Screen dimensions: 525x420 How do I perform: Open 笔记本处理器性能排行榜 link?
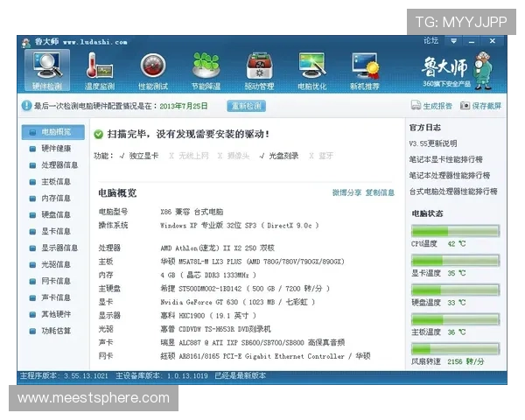(450, 175)
